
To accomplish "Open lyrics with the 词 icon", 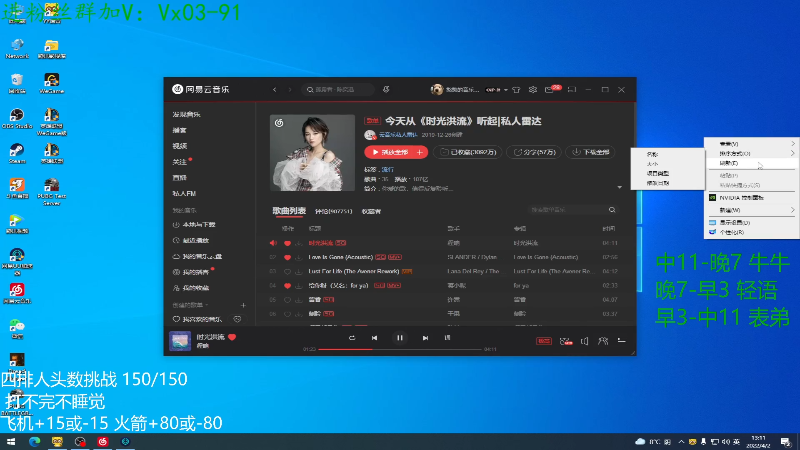I will tap(447, 338).
